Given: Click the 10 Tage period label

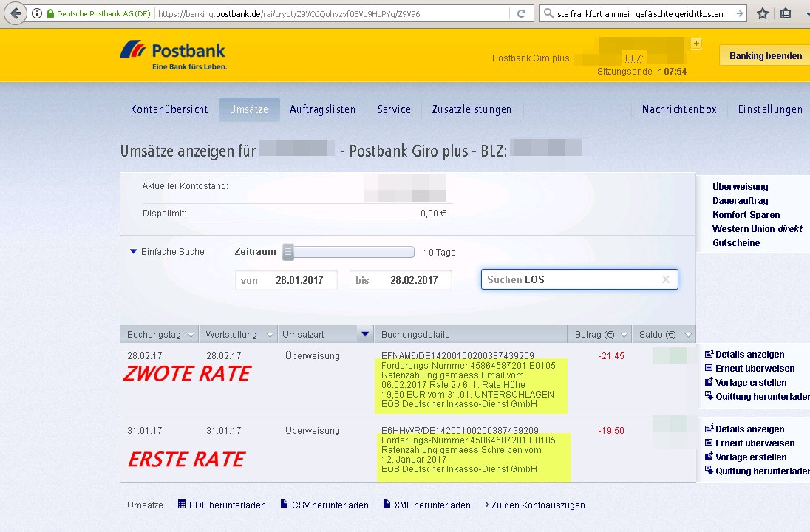Looking at the screenshot, I should (440, 252).
